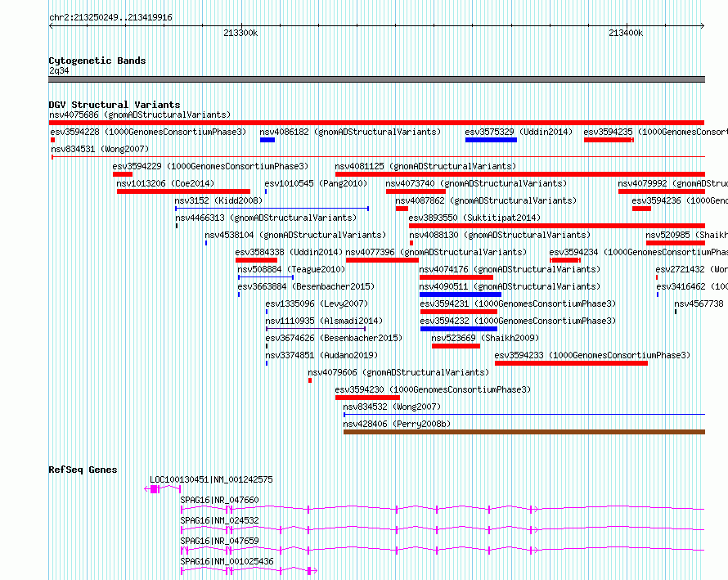The image size is (728, 580).
Task: Click nsv834532 (Wong2007) label
Action: click(392, 407)
